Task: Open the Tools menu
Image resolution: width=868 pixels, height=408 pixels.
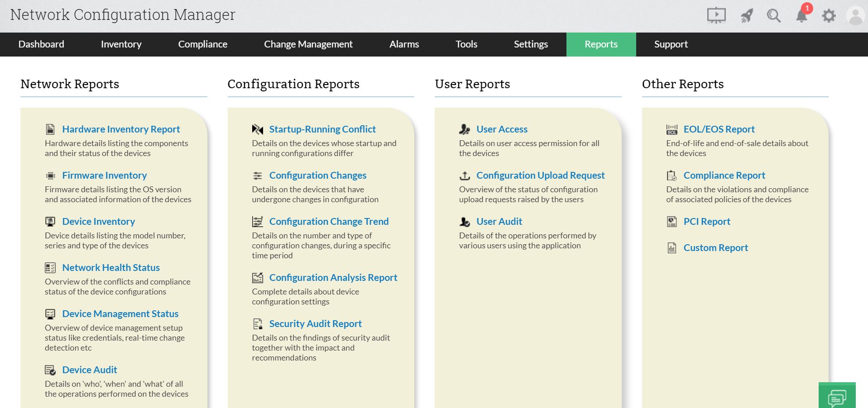Action: point(466,44)
